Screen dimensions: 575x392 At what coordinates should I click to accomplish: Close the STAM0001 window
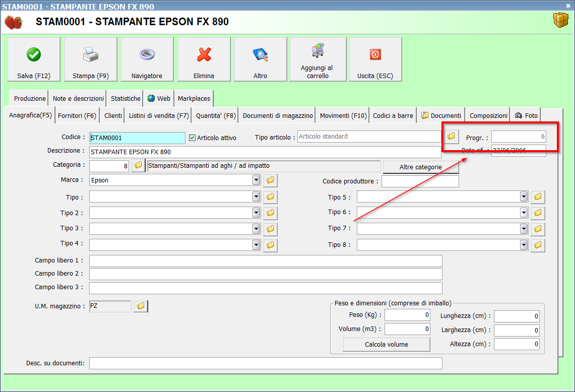(568, 6)
